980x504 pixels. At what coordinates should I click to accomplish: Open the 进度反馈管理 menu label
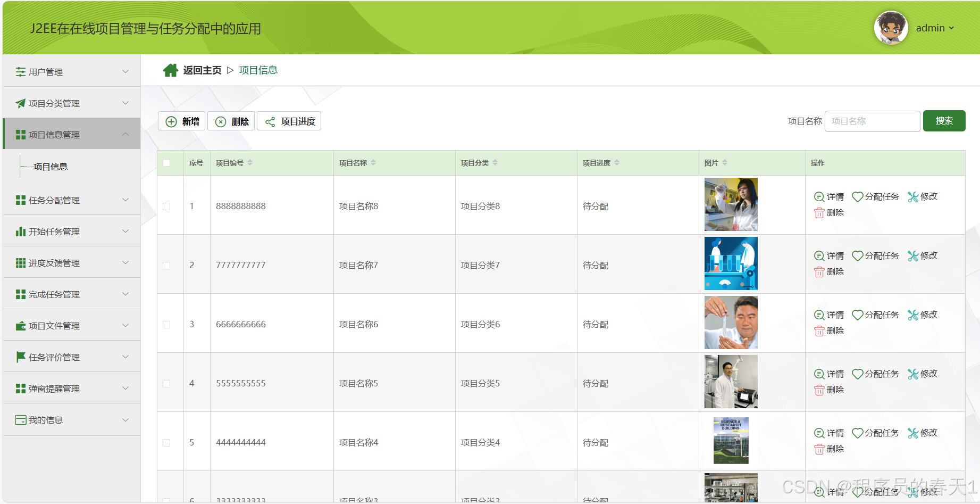54,263
